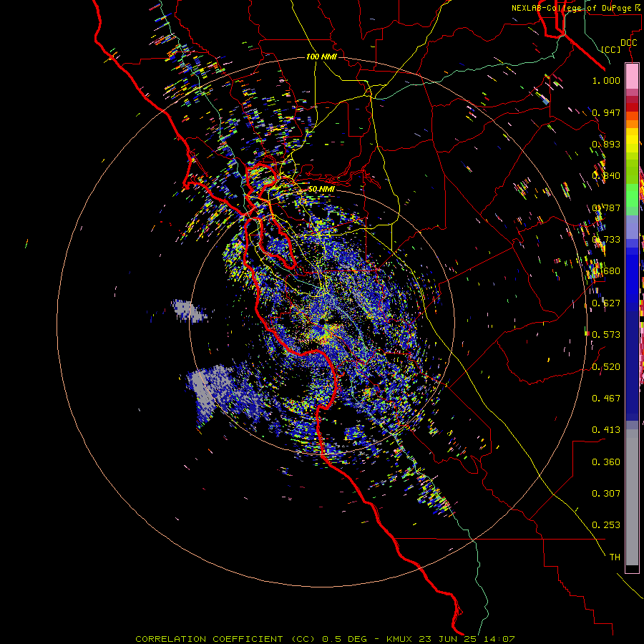Click the "100 NMI" range ring label
Image resolution: width=644 pixels, height=644 pixels.
[321, 57]
